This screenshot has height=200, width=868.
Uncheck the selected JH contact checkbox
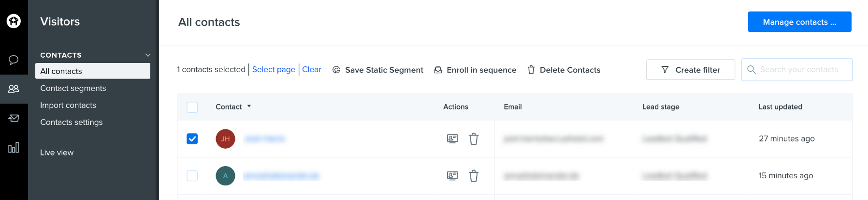pyautogui.click(x=192, y=139)
